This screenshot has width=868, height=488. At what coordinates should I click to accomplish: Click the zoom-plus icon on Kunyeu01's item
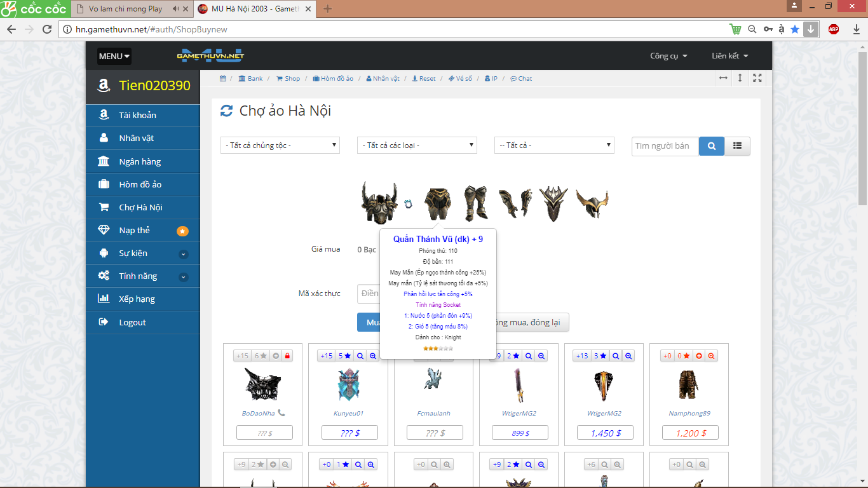coord(372,356)
